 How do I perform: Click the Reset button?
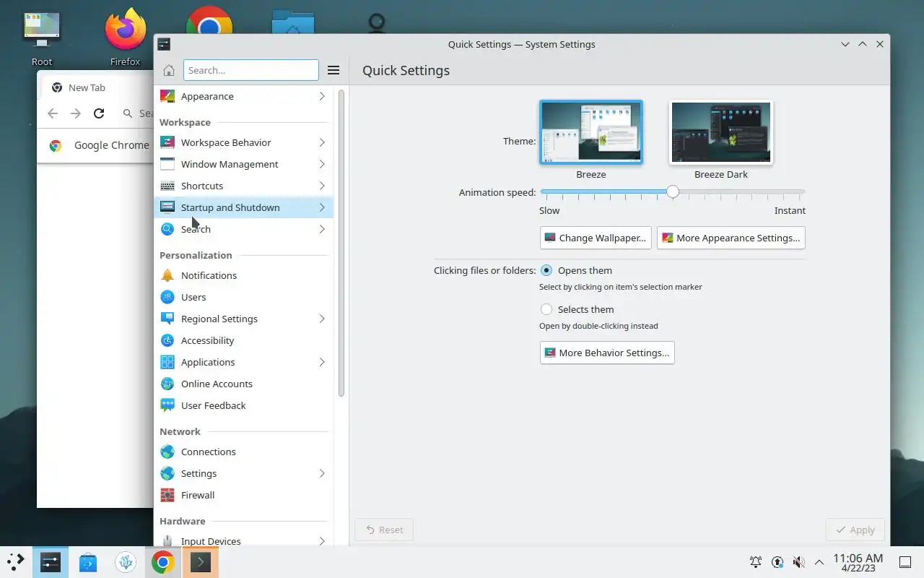(384, 530)
